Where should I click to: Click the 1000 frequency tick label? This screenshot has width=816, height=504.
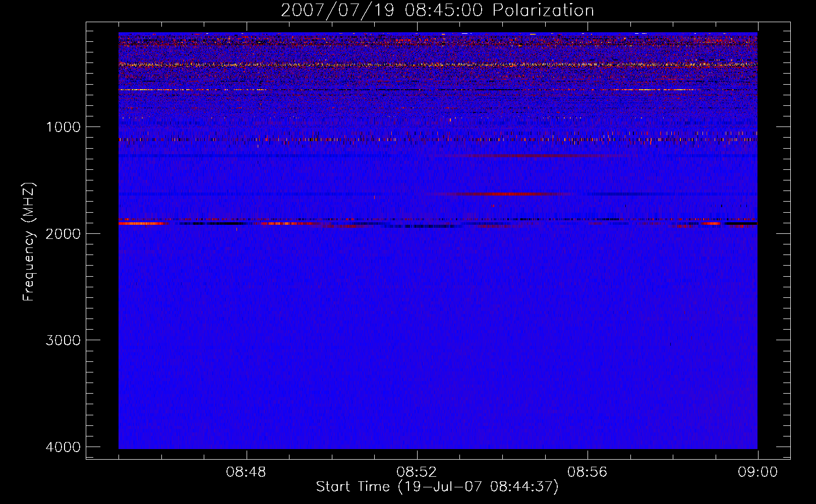click(x=63, y=127)
